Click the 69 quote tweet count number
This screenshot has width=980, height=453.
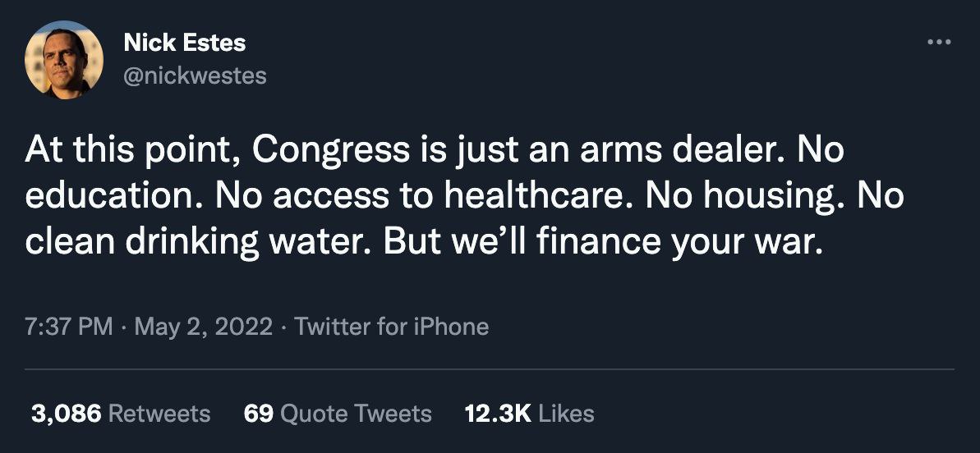pos(258,414)
